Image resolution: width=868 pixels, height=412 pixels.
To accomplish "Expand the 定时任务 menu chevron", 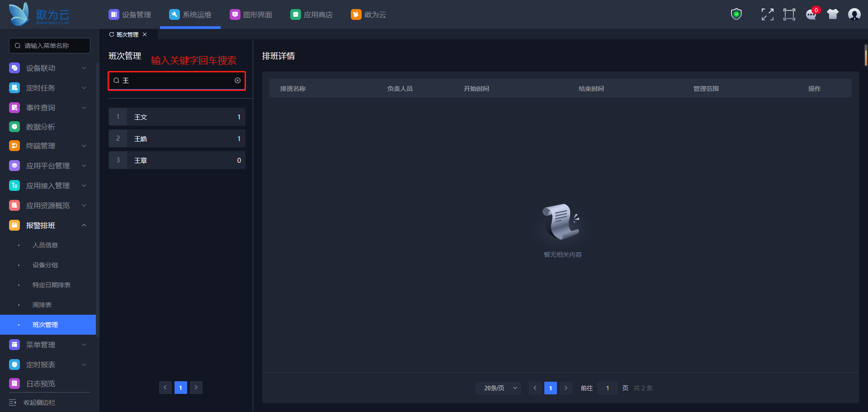I will click(84, 88).
